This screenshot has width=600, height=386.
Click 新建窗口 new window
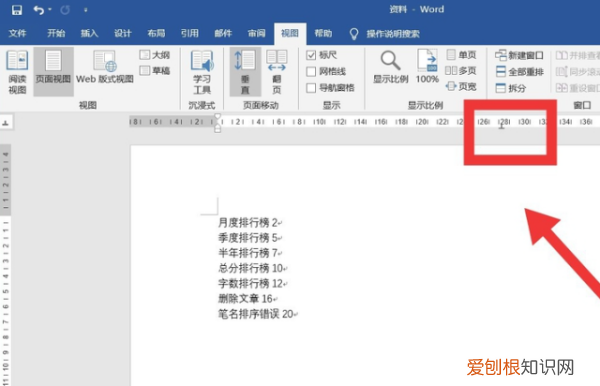click(519, 55)
